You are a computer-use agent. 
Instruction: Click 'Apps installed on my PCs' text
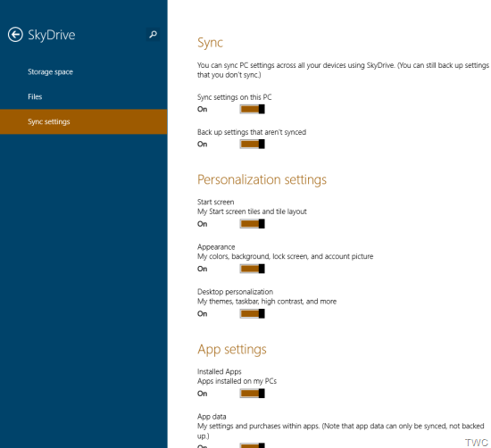click(x=237, y=381)
